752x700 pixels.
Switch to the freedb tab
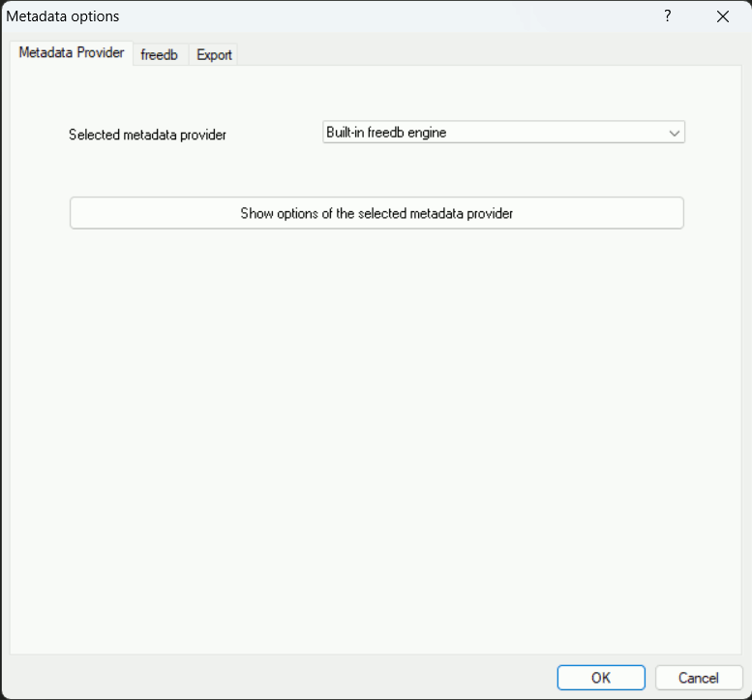[159, 55]
